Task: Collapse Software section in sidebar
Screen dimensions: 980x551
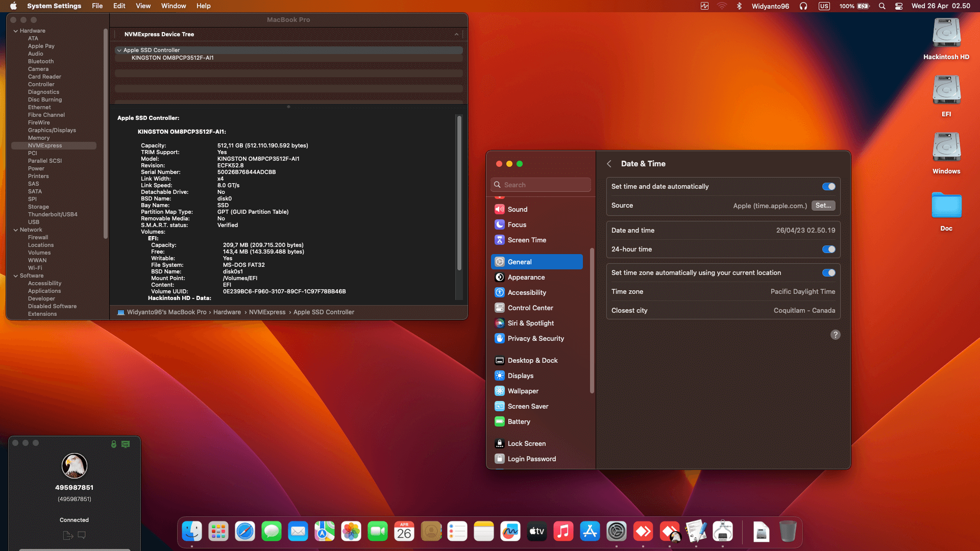Action: coord(15,276)
